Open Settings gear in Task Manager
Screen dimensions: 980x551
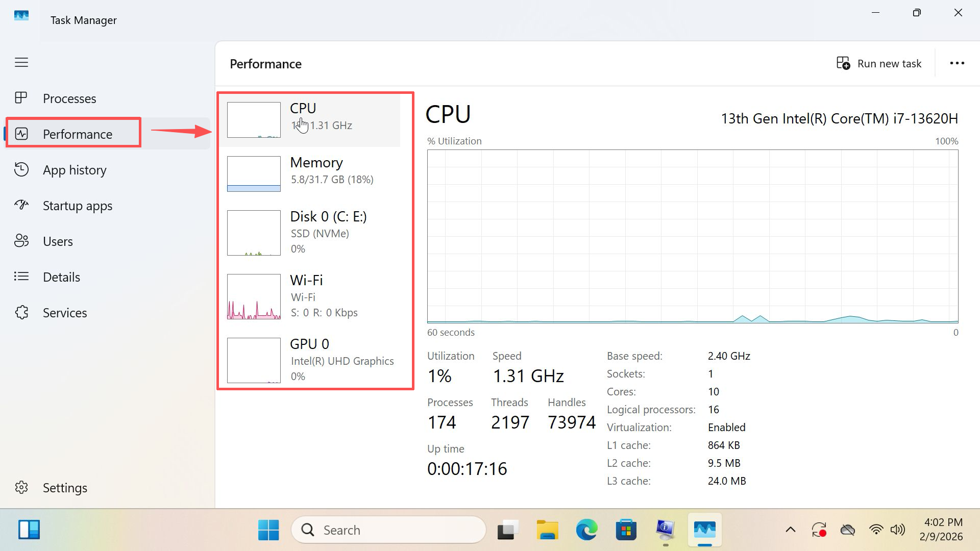click(21, 488)
